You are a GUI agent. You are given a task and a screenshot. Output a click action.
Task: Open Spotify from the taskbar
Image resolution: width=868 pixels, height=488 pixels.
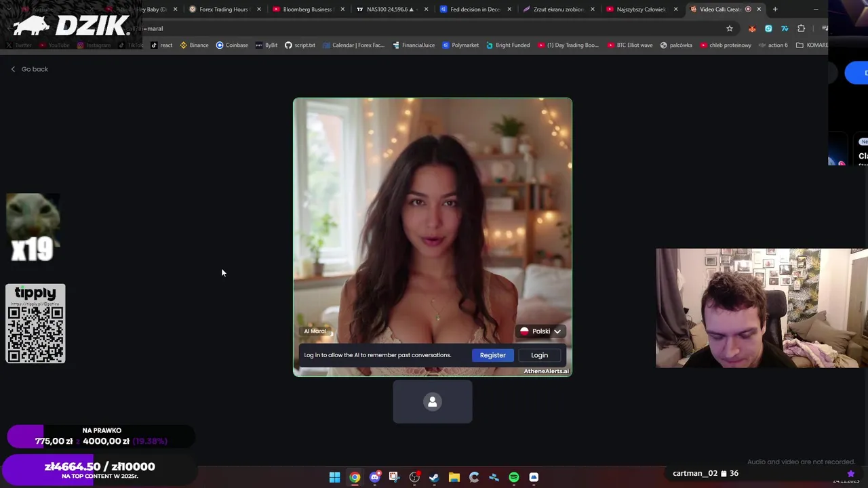point(514,477)
